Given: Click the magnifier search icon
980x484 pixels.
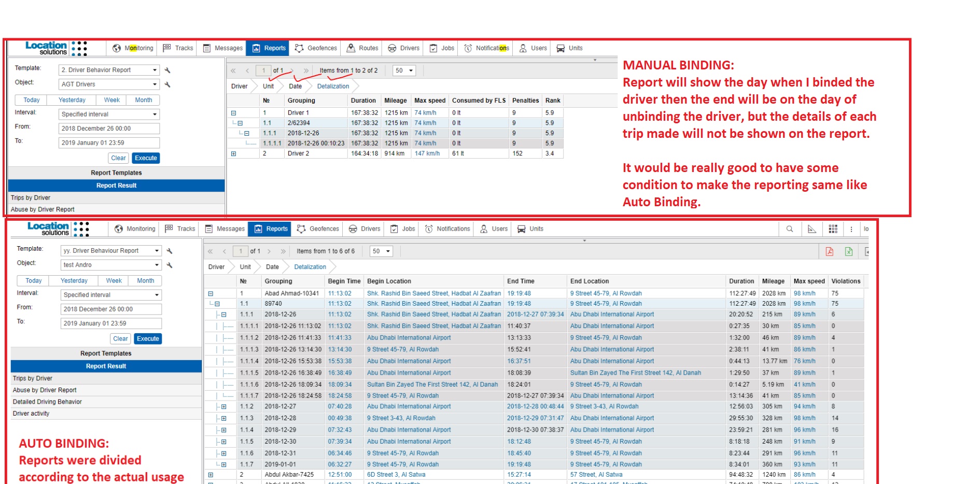Looking at the screenshot, I should (790, 229).
